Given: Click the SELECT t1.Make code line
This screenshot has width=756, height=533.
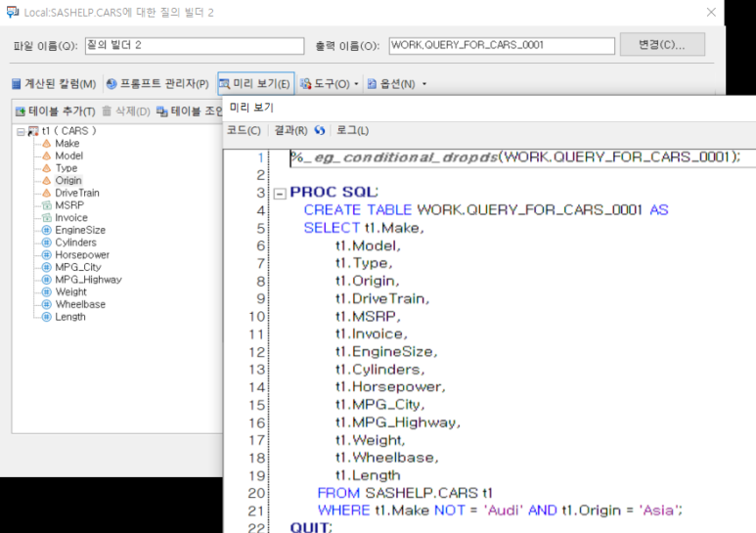Looking at the screenshot, I should coord(364,228).
